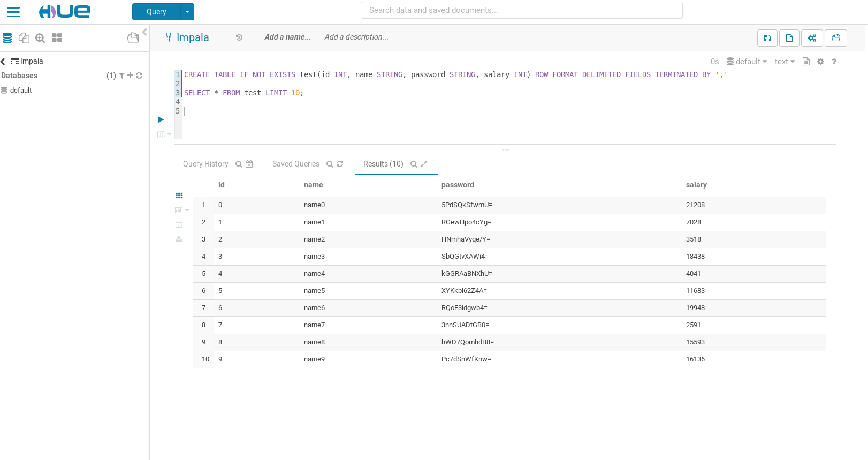Click the id column header

pyautogui.click(x=222, y=185)
